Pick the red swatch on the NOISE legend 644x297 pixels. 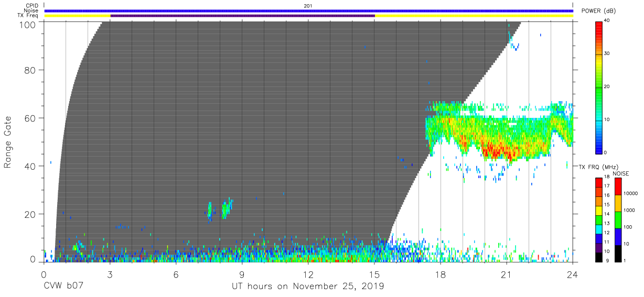pyautogui.click(x=618, y=186)
